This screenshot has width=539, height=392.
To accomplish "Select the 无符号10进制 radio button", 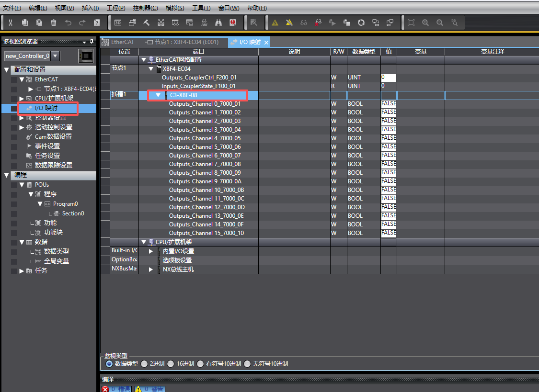I will 248,364.
